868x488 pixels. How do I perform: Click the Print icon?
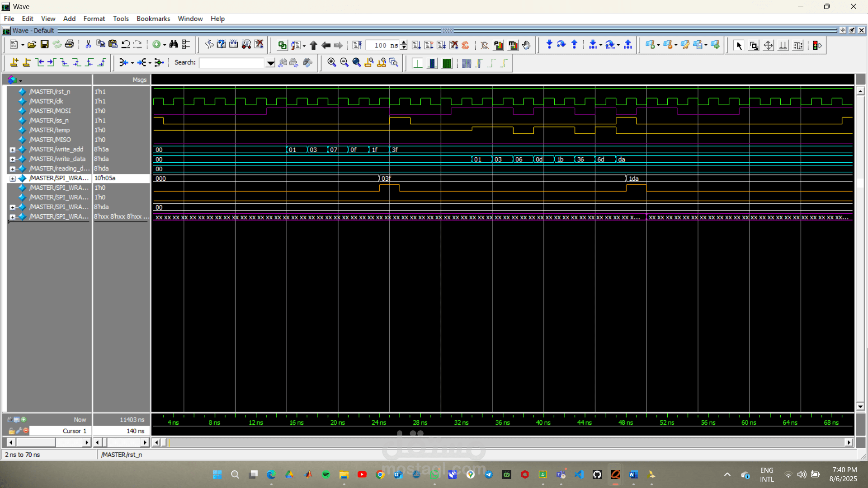point(70,45)
